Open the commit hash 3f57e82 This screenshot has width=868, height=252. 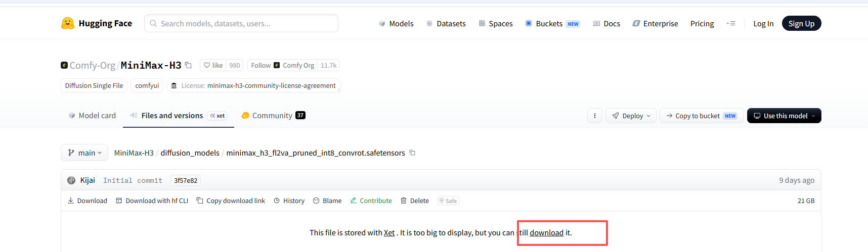pyautogui.click(x=186, y=180)
